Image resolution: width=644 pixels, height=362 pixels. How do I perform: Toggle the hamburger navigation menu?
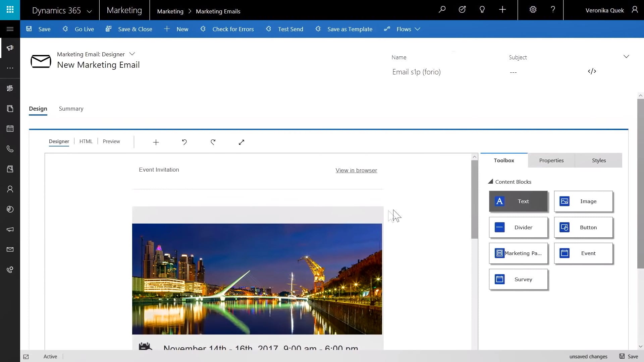click(10, 29)
